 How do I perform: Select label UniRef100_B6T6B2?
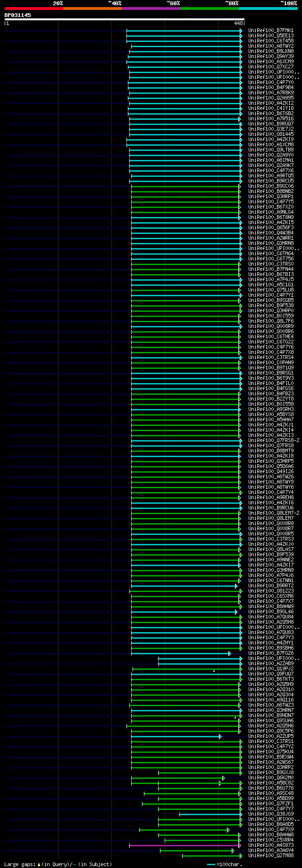(271, 113)
